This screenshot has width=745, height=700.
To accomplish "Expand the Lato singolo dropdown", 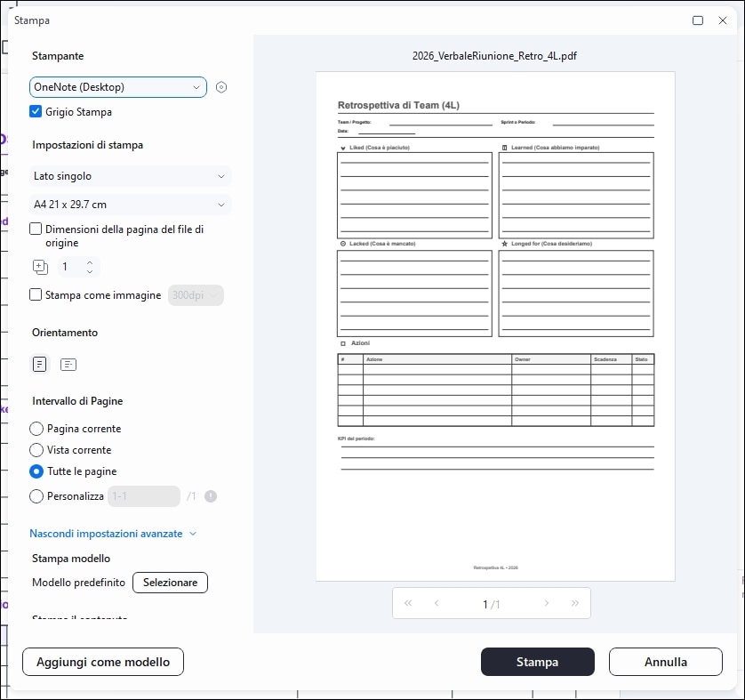I will pyautogui.click(x=130, y=176).
